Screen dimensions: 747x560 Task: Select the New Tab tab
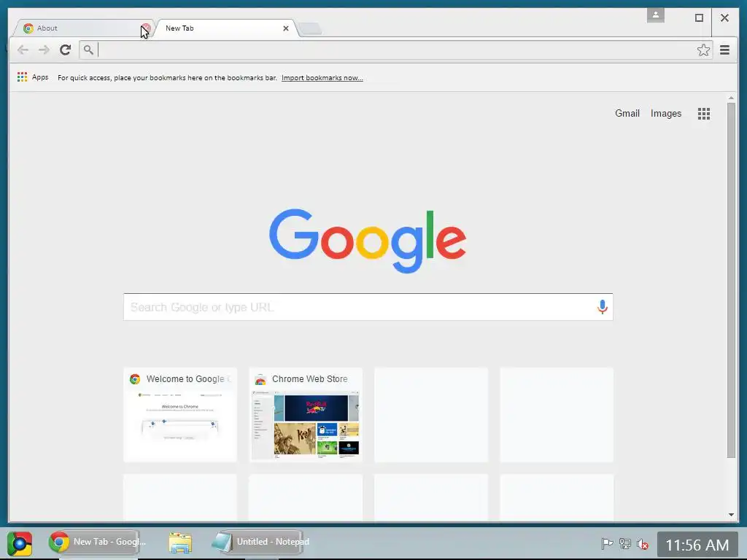(x=225, y=28)
